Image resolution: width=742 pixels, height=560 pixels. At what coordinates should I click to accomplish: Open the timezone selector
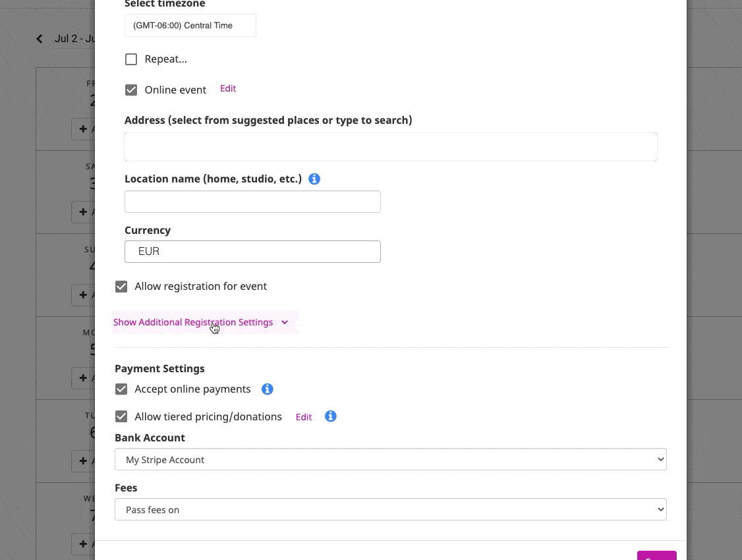pyautogui.click(x=190, y=26)
